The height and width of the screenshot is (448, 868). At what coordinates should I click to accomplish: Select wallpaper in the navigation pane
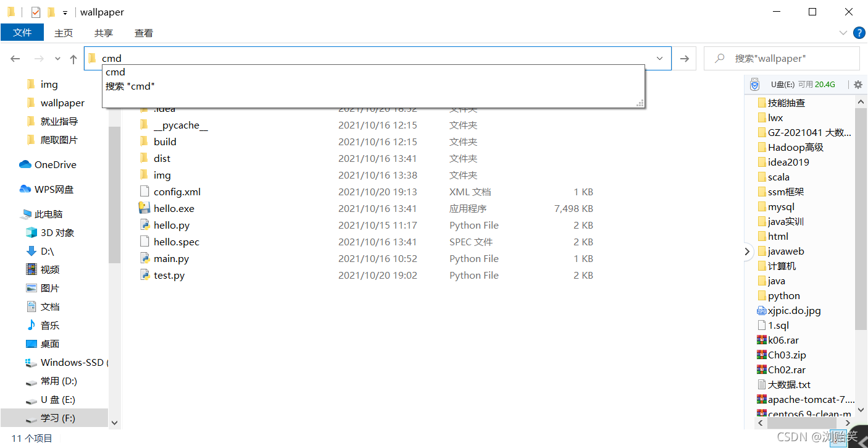click(x=62, y=103)
